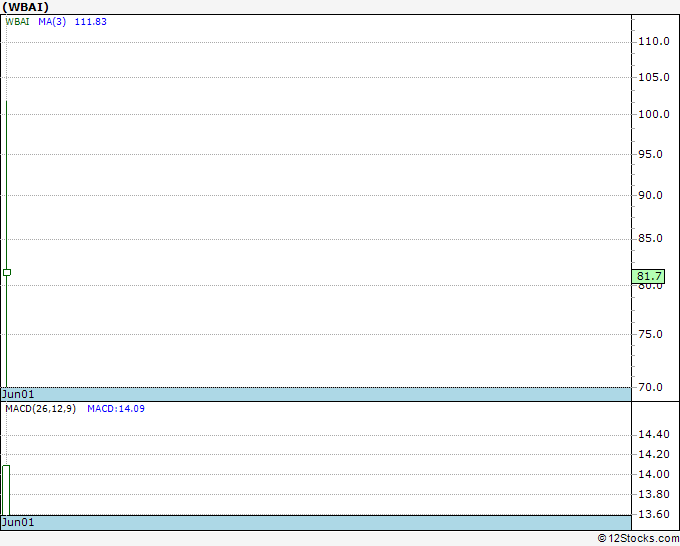Viewport: 680px width, 546px height.
Task: Click the MACD(26,12,9) indicator label
Action: [41, 409]
